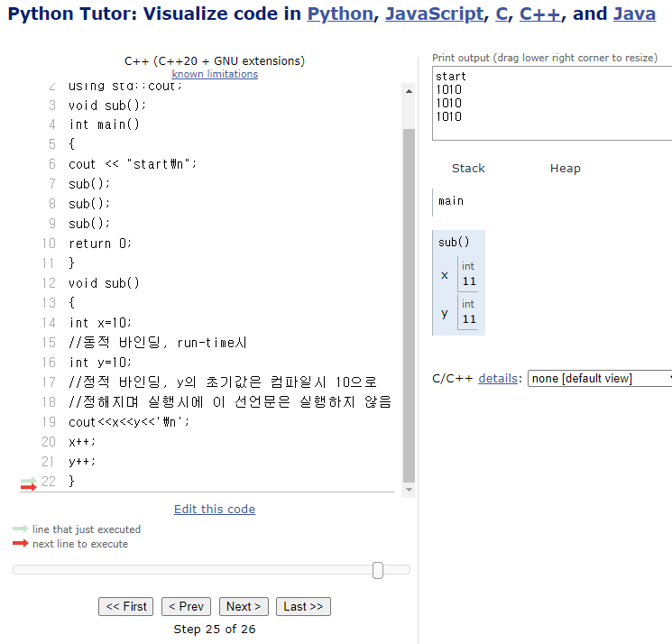Viewport: 672px width, 644px height.
Task: Click the code pane scroll down arrow
Action: pos(409,490)
